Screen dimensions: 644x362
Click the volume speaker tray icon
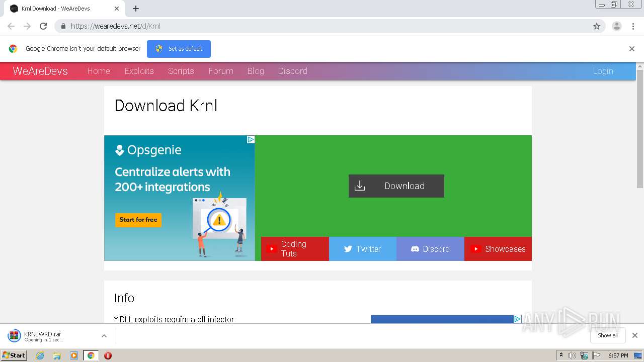(572, 355)
